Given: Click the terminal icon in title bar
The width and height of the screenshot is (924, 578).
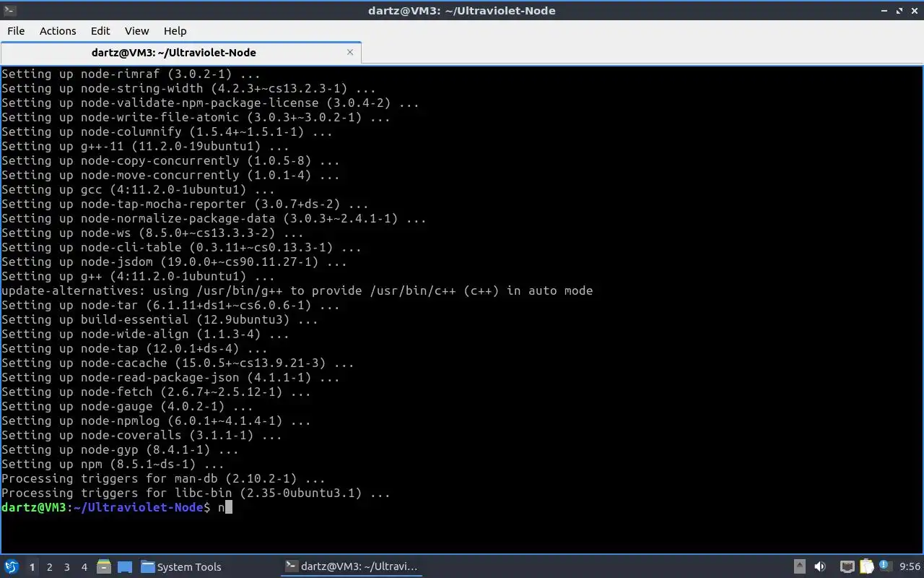Looking at the screenshot, I should (x=9, y=10).
